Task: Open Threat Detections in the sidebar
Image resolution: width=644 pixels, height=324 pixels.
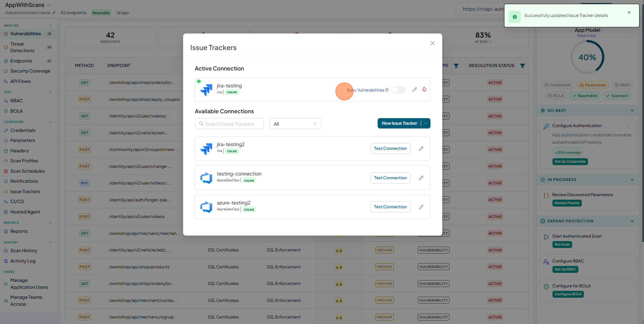Action: (22, 47)
